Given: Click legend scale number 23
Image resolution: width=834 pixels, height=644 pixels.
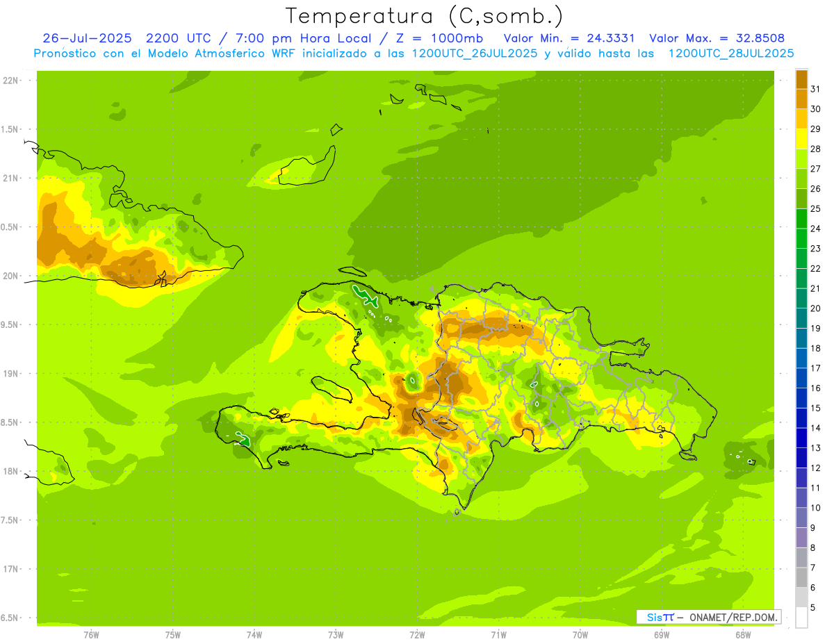Looking at the screenshot, I should tap(816, 248).
